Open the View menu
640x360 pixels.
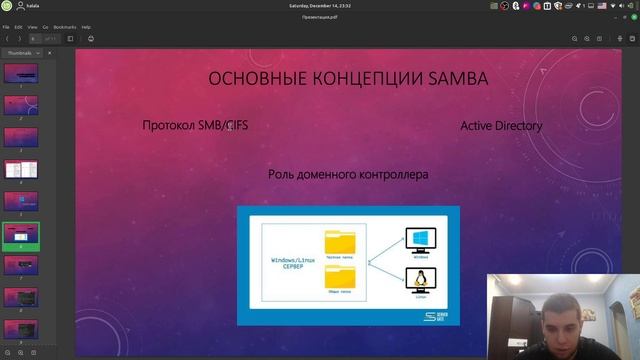click(32, 27)
